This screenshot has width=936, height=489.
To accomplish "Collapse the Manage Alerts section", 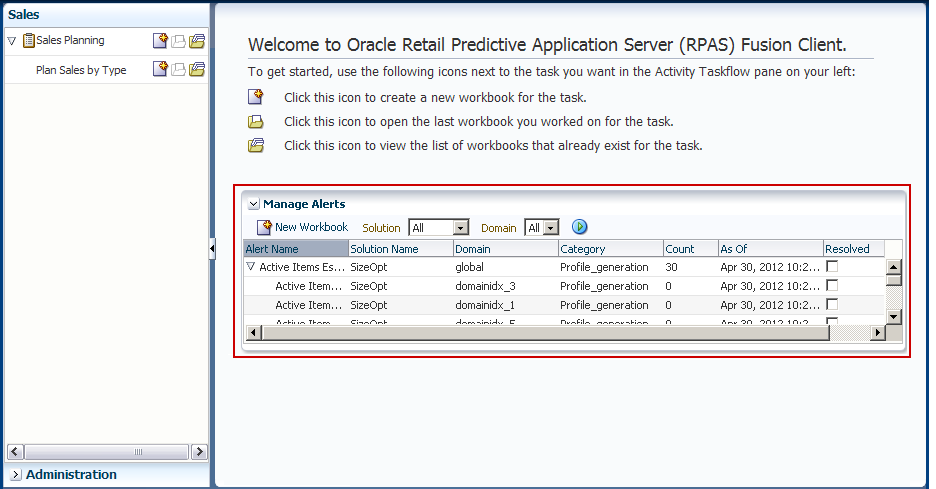I will pyautogui.click(x=253, y=204).
